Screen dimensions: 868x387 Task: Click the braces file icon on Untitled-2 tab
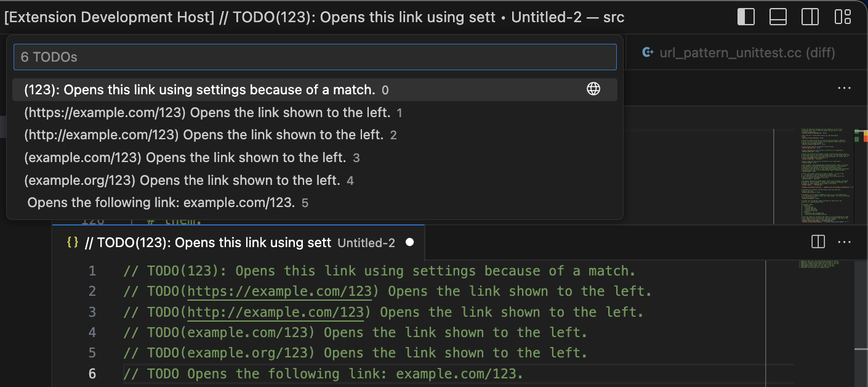point(73,243)
